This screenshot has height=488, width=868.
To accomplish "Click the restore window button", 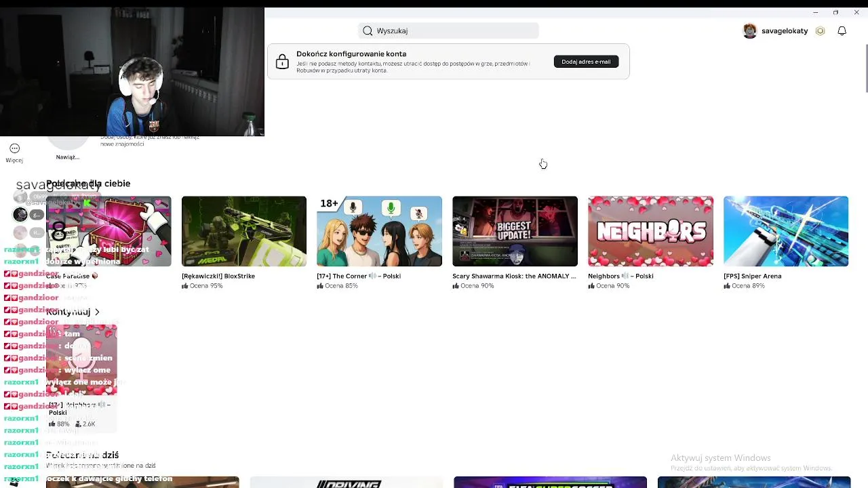I will click(835, 12).
